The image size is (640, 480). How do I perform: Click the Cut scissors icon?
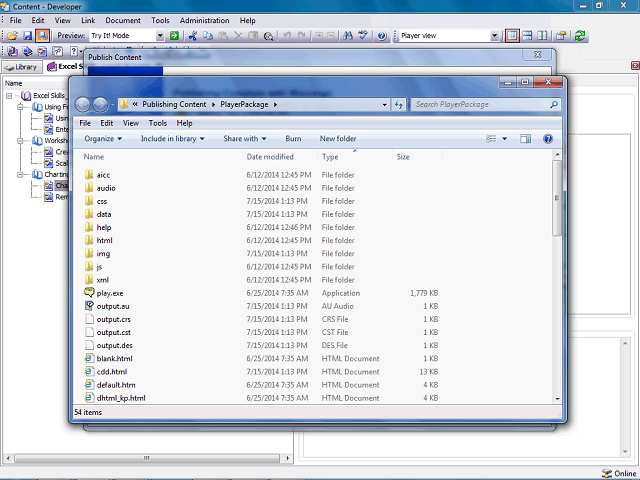coord(193,36)
